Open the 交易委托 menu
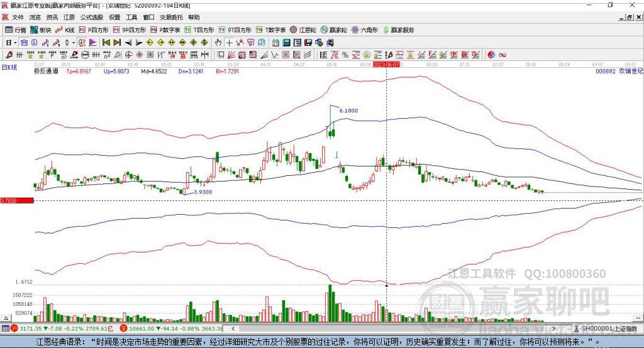 pyautogui.click(x=171, y=17)
